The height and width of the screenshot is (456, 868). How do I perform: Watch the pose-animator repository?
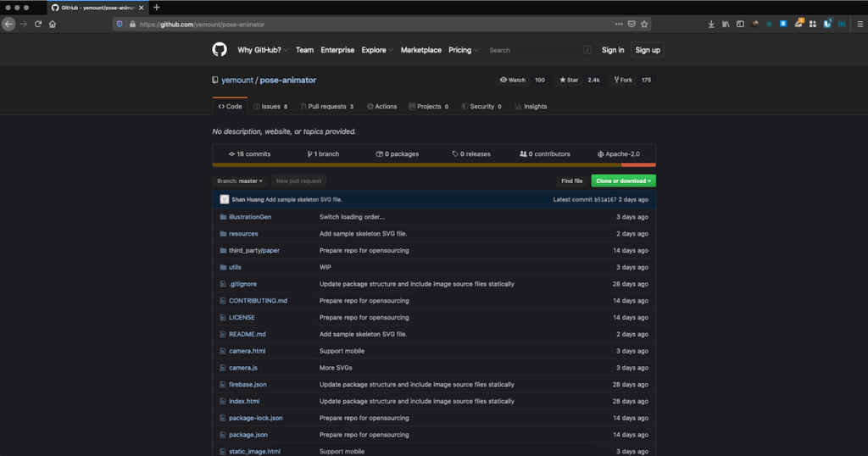pyautogui.click(x=513, y=80)
